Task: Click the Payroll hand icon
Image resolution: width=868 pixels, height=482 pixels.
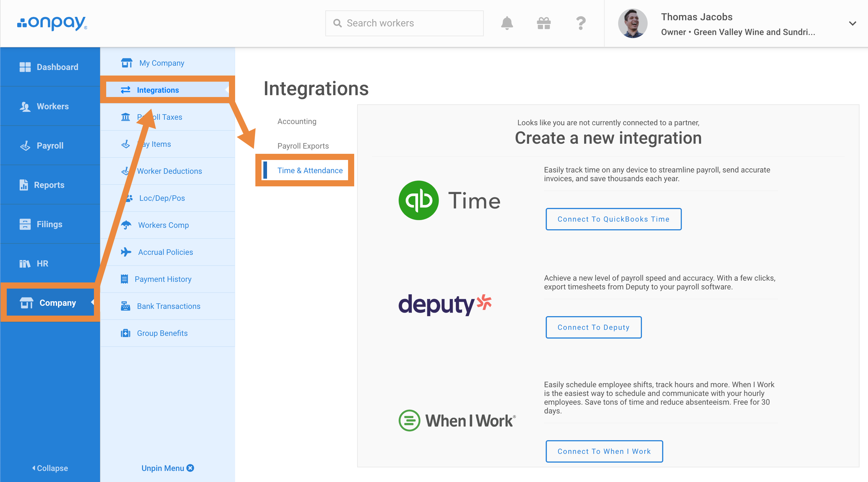Action: [x=25, y=146]
